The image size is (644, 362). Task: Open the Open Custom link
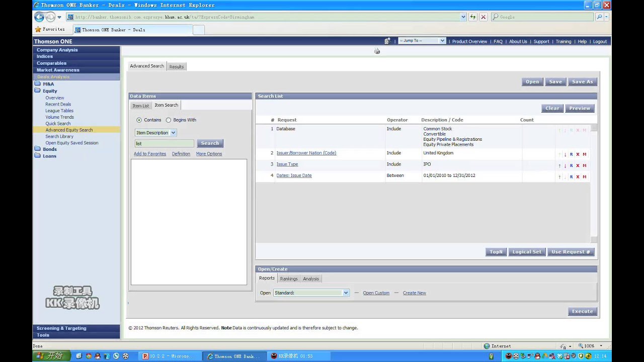[x=376, y=293]
